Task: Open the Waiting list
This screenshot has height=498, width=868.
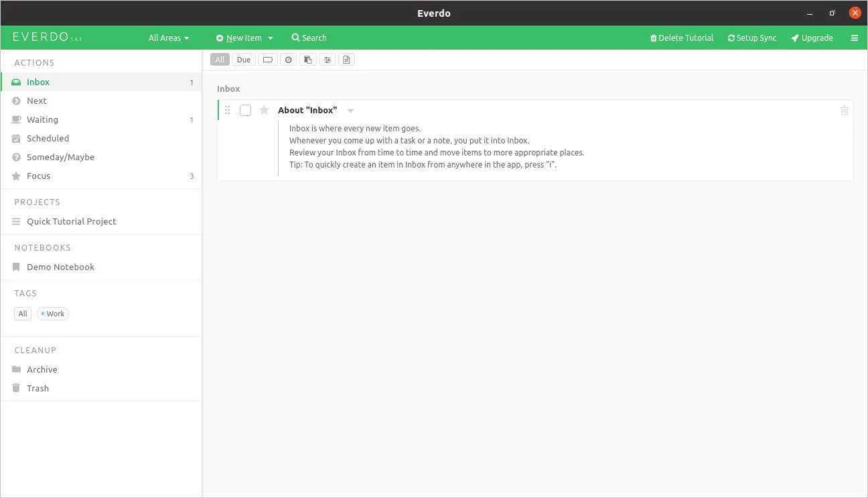Action: (100, 119)
